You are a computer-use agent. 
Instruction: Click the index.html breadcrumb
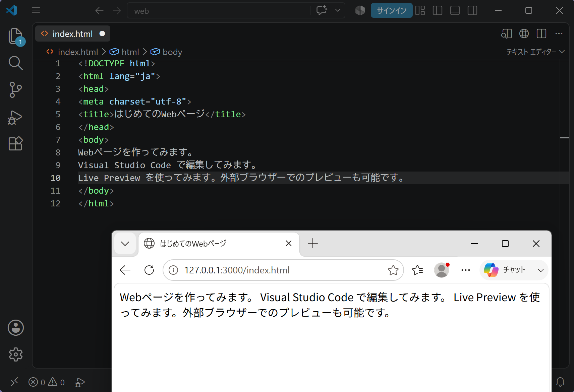point(78,52)
